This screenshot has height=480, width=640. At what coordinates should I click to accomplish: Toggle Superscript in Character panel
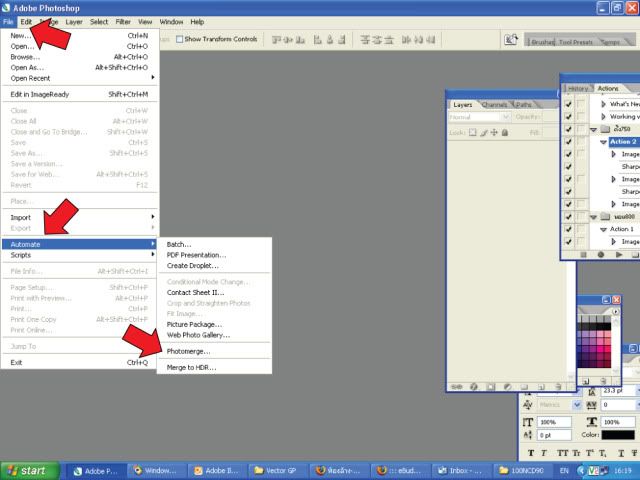590,453
